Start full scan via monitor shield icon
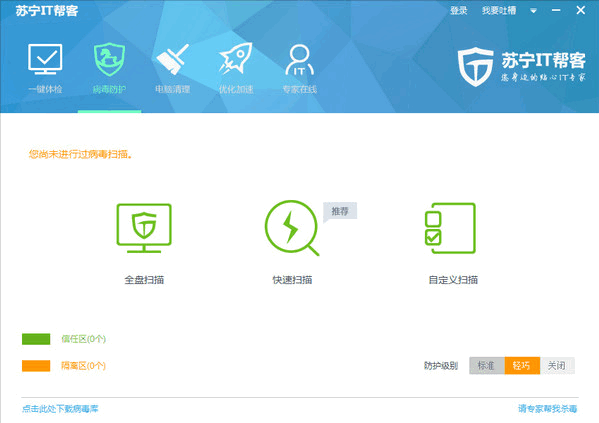 144,228
